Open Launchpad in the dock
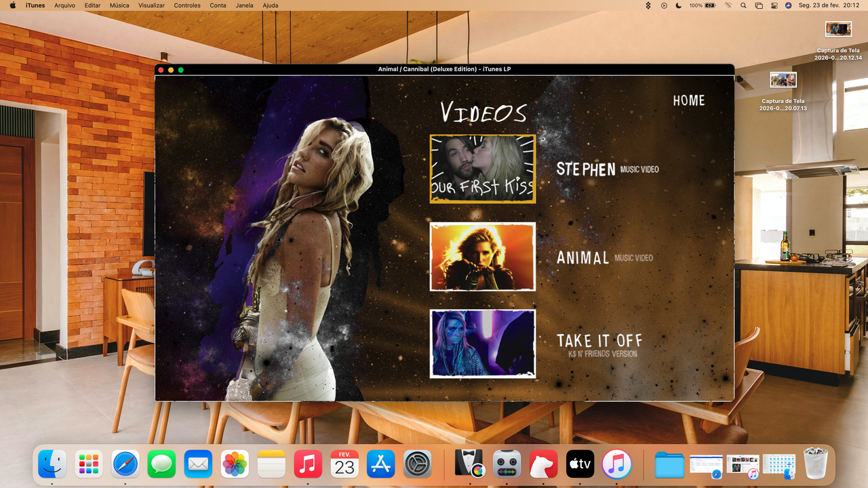 pos(89,464)
